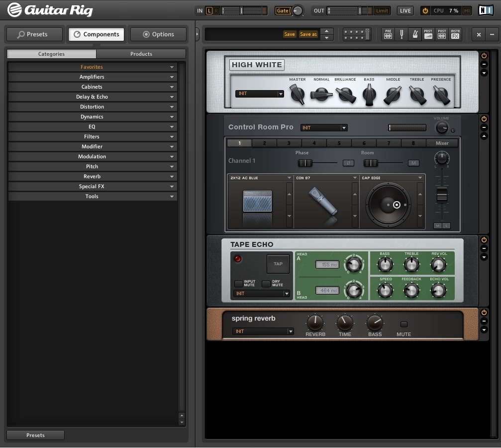Expand the Favorites category

[93, 67]
